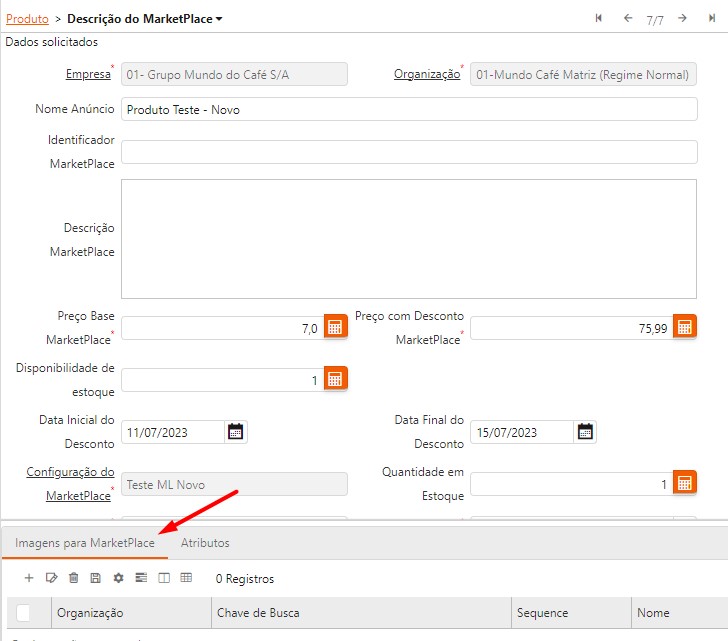Expand the Descrição do MarketPlace dropdown
The width and height of the screenshot is (728, 641).
(219, 19)
